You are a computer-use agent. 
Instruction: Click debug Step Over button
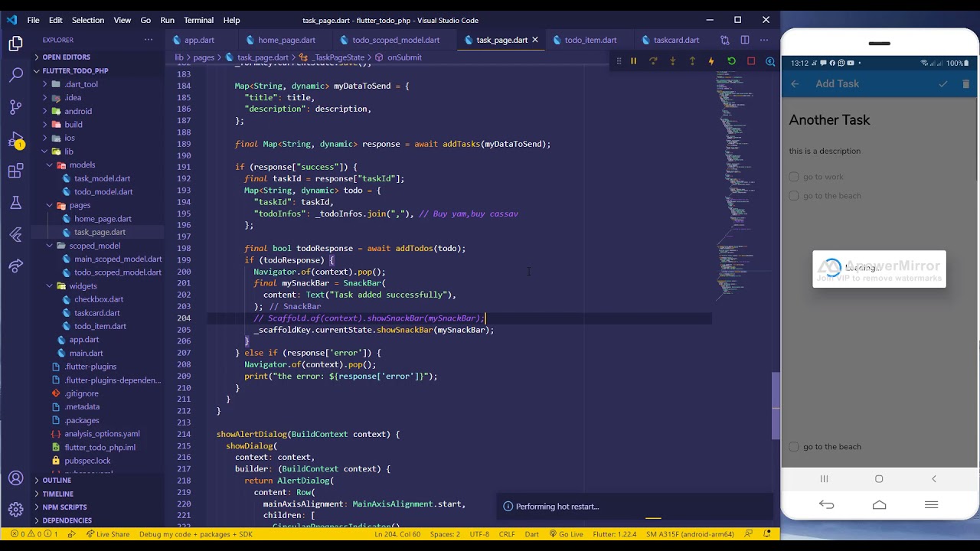tap(653, 61)
